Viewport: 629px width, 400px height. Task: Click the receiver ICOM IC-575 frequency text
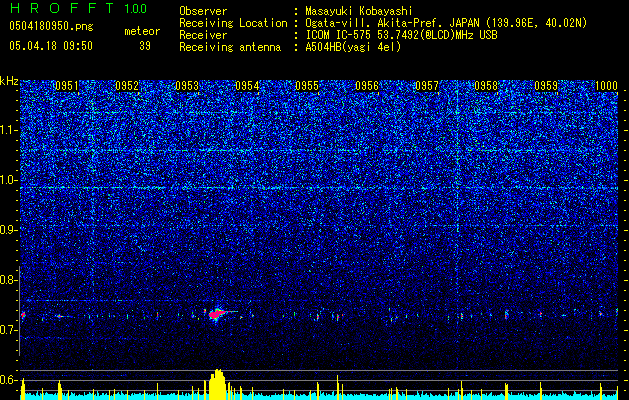(x=402, y=35)
